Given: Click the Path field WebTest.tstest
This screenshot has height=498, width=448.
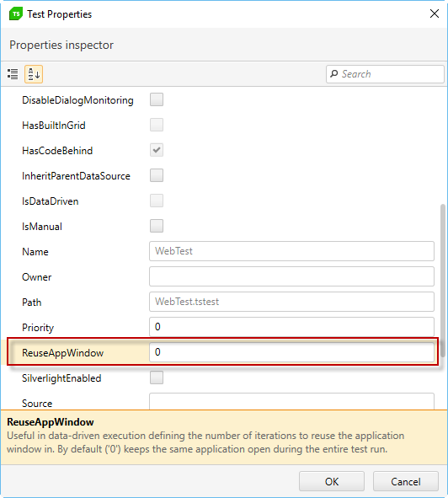Looking at the screenshot, I should pos(291,302).
